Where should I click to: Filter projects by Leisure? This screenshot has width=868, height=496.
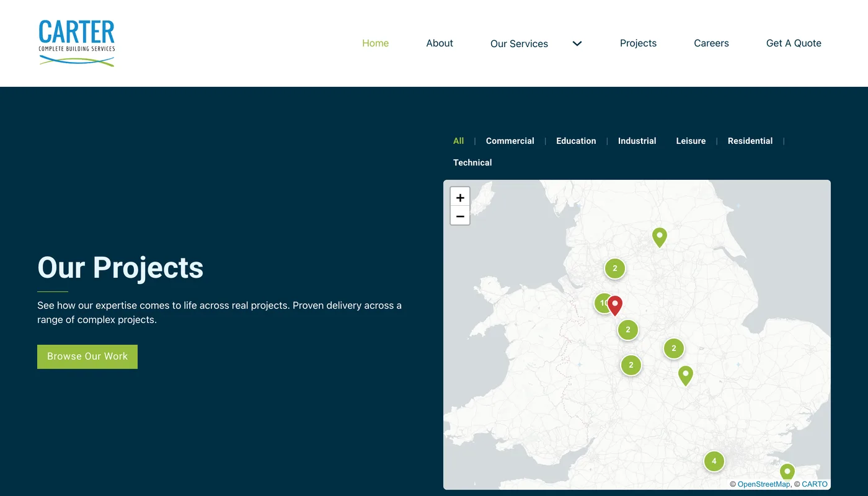click(691, 141)
